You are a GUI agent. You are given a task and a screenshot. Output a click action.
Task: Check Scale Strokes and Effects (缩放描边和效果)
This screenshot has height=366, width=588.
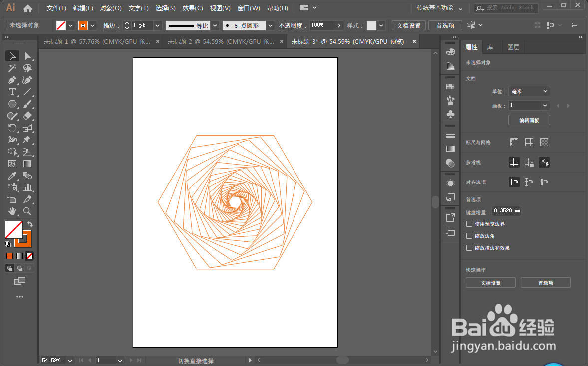[x=469, y=248]
